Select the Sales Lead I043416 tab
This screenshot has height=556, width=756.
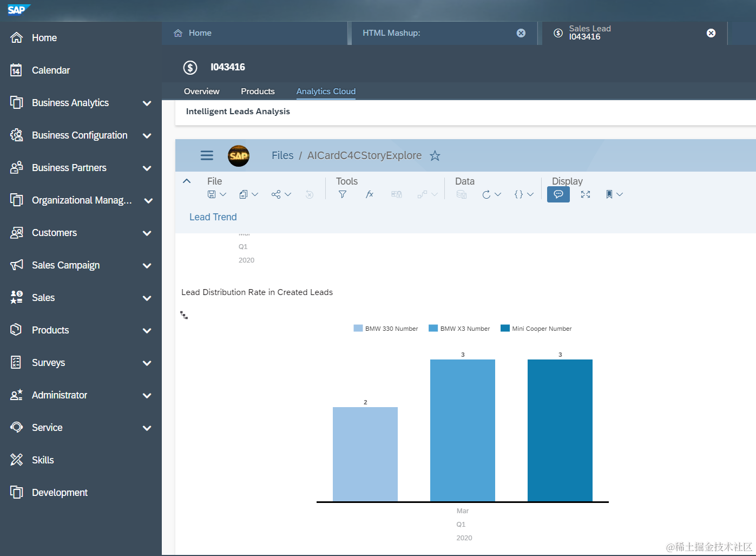(634, 33)
